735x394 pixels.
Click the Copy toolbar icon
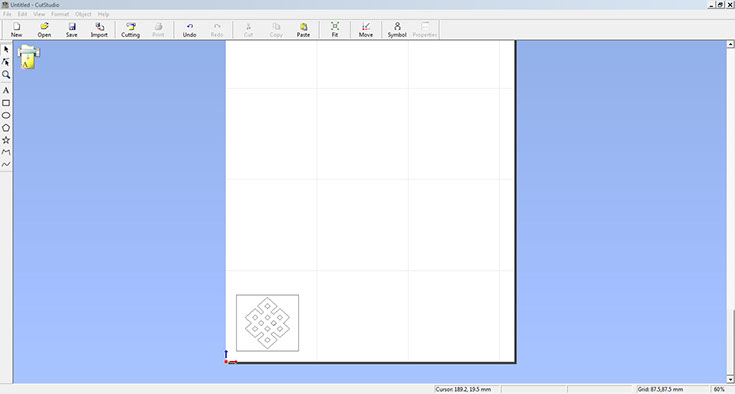[276, 30]
